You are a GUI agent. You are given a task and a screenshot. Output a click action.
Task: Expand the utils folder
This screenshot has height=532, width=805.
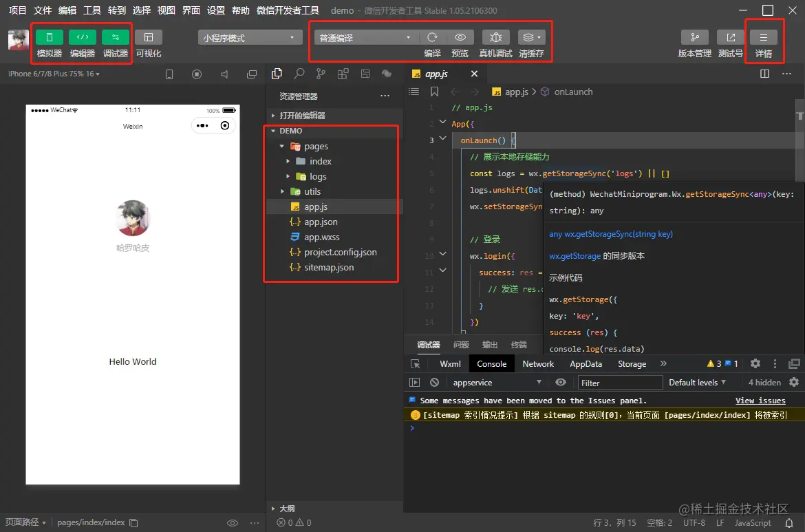[x=334, y=191]
